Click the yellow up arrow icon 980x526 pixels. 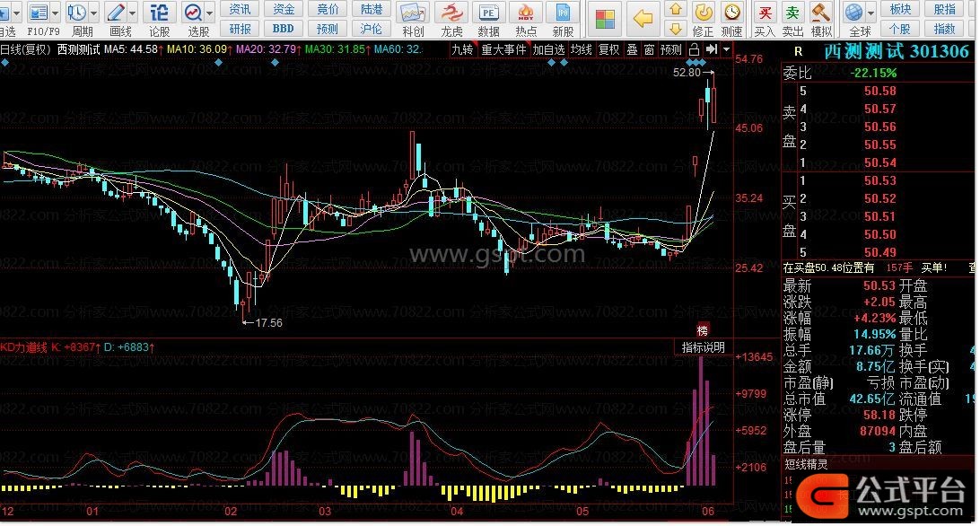tap(675, 9)
